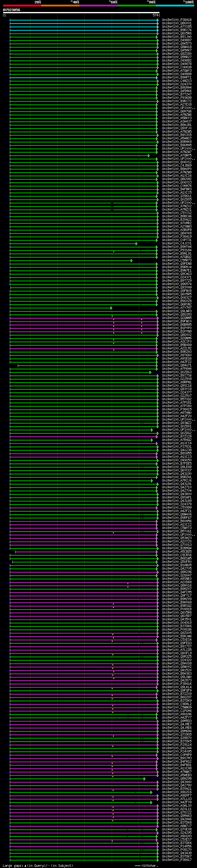This screenshot has height=868, width=197.
Task: Select the UniRef100_B9IJA0 label
Action: point(176,37)
